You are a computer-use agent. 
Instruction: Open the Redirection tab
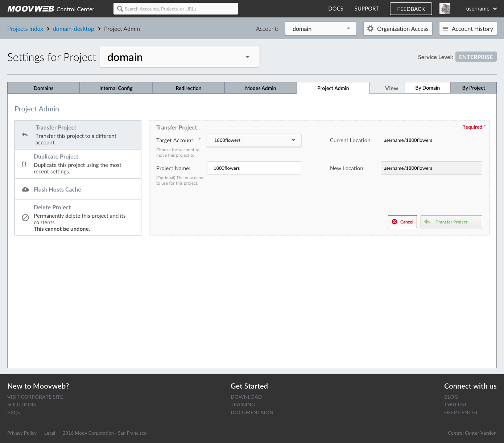tap(189, 88)
